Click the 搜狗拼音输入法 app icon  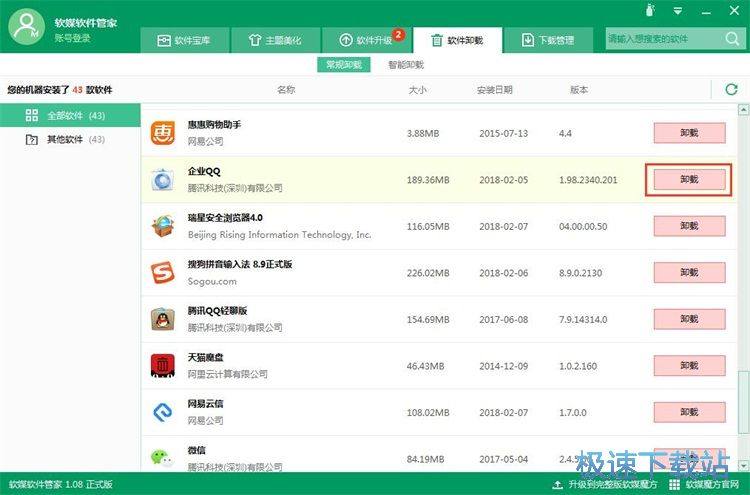click(163, 273)
